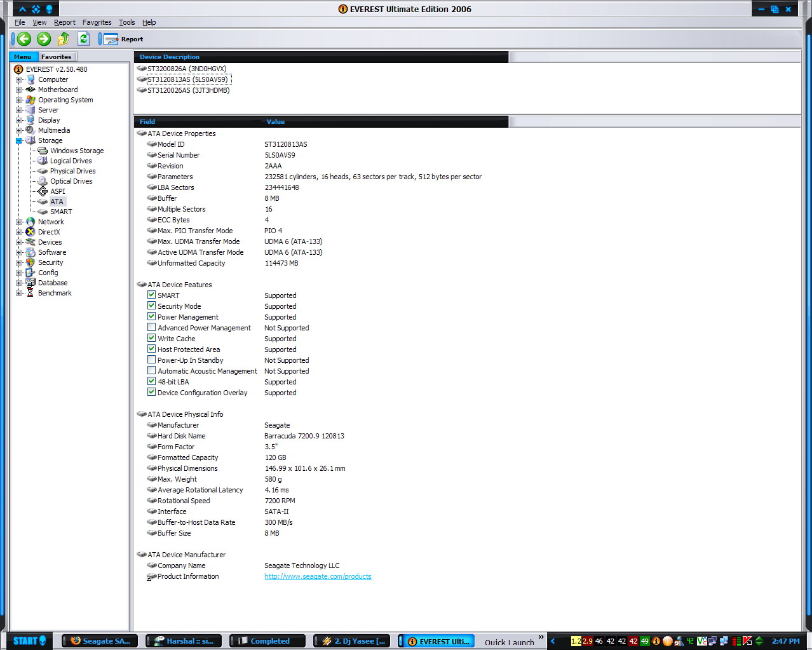The width and height of the screenshot is (812, 650).
Task: Expand the Motherboard tree node
Action: tap(18, 90)
